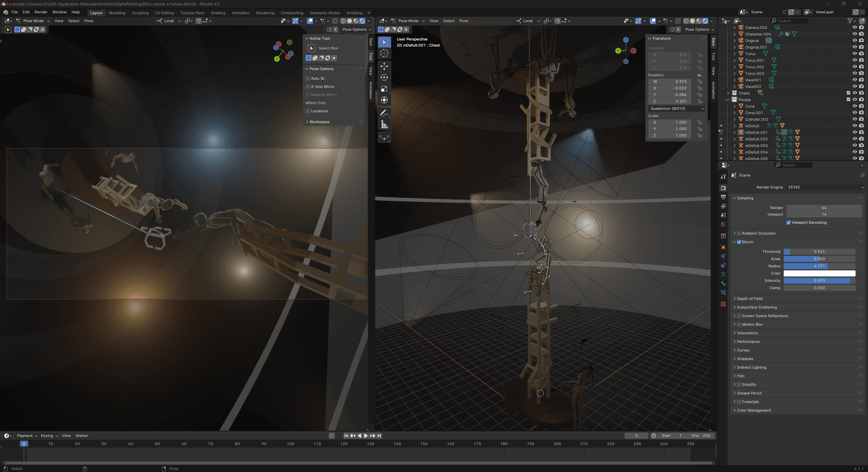Image resolution: width=868 pixels, height=472 pixels.
Task: Disable Viewport Denoising checkbox
Action: point(788,222)
